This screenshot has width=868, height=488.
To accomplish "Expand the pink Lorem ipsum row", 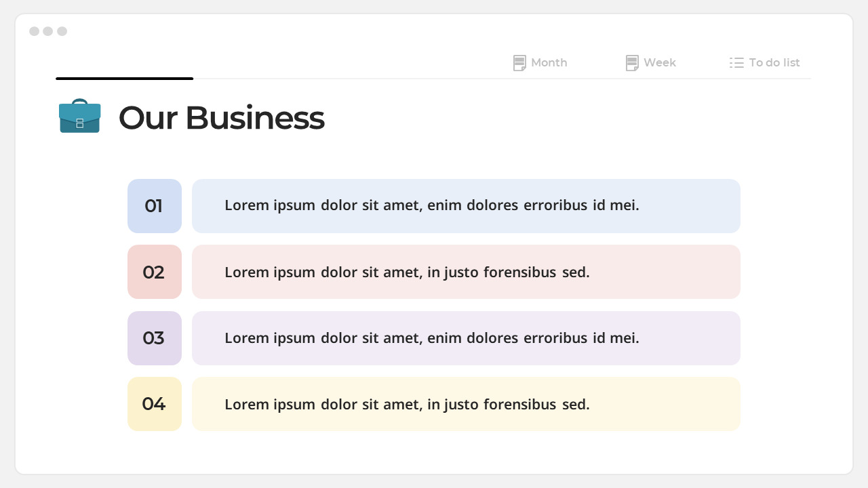I will coord(466,272).
